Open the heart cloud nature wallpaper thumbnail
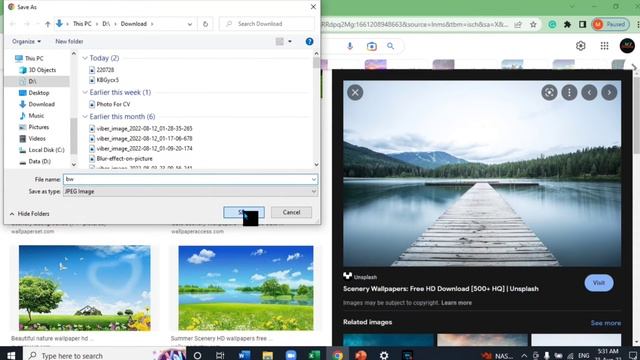This screenshot has height=360, width=640. (x=84, y=288)
